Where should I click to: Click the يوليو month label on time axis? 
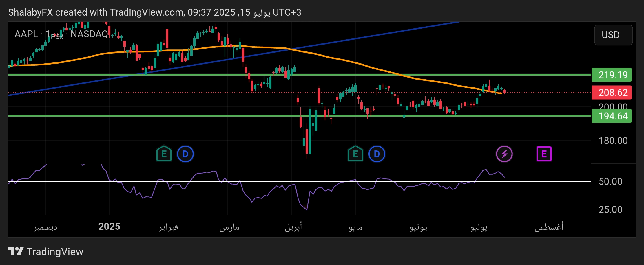pyautogui.click(x=479, y=227)
